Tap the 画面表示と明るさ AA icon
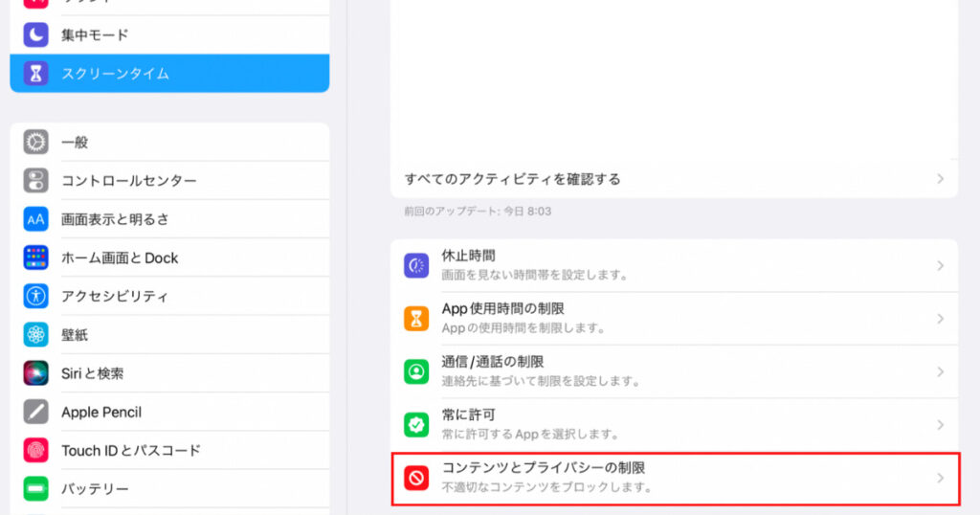 coord(35,219)
